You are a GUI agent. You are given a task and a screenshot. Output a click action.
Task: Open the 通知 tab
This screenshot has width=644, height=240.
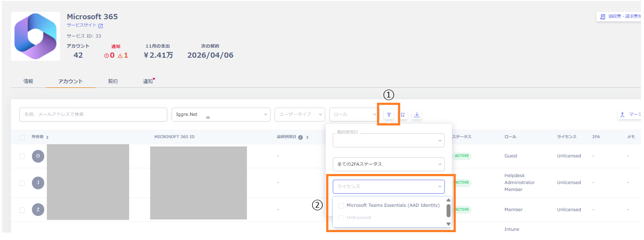(x=149, y=81)
